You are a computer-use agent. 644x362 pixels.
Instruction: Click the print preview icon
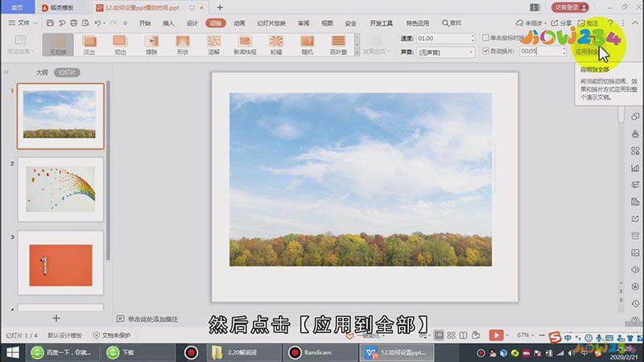click(x=85, y=23)
